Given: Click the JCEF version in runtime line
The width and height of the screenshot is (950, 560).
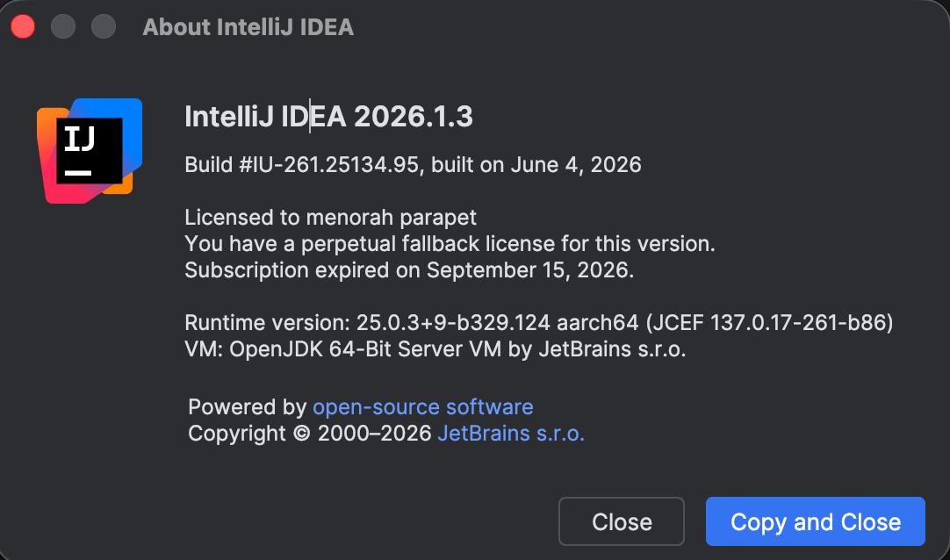Looking at the screenshot, I should 769,323.
